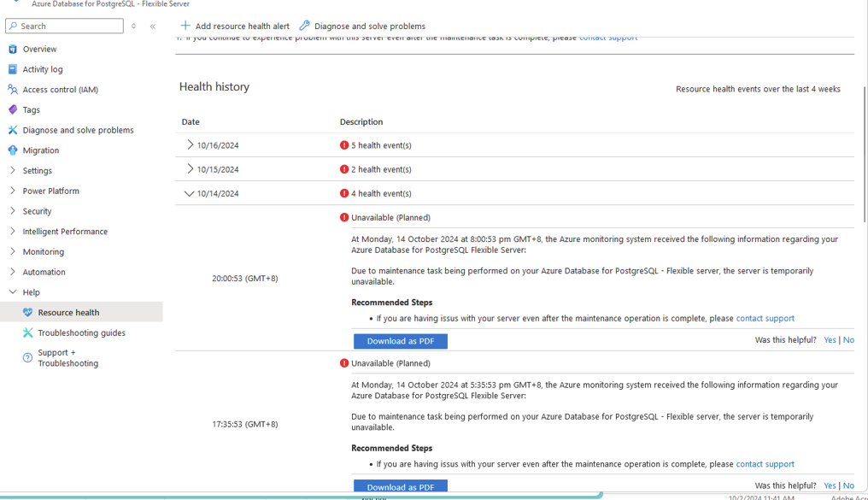Screen dimensions: 868x500
Task: Click error icon of 20:00:53 Unavailable (Planned) event
Action: [x=344, y=218]
